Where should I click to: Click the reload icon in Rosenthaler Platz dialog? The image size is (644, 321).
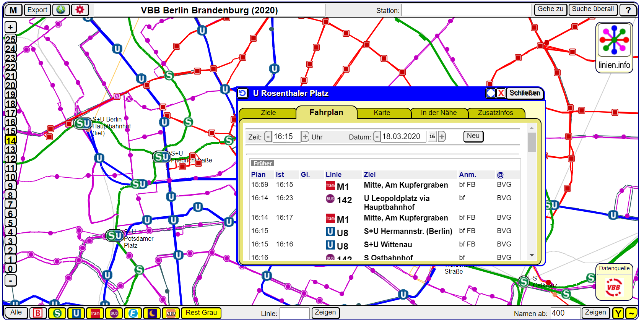pos(243,93)
